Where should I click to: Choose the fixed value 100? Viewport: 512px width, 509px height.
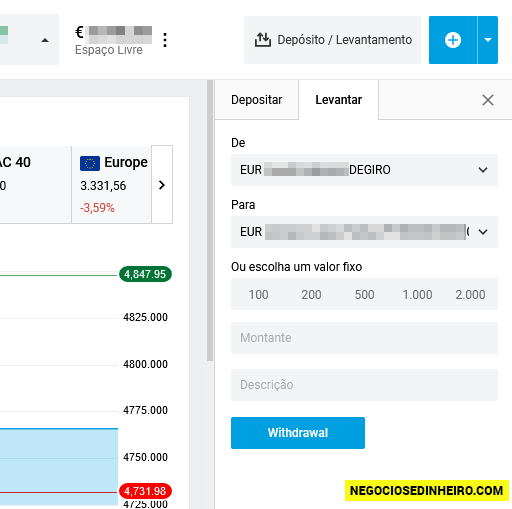258,294
